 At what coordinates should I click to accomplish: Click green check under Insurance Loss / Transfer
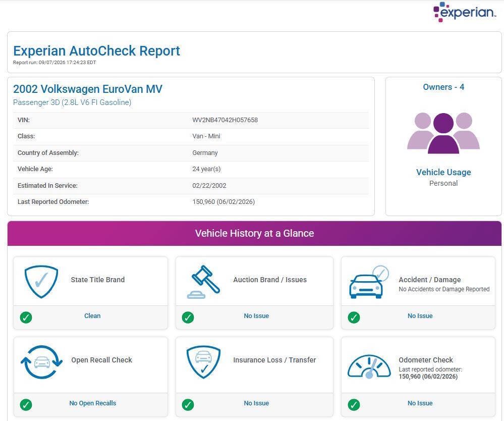pyautogui.click(x=188, y=405)
